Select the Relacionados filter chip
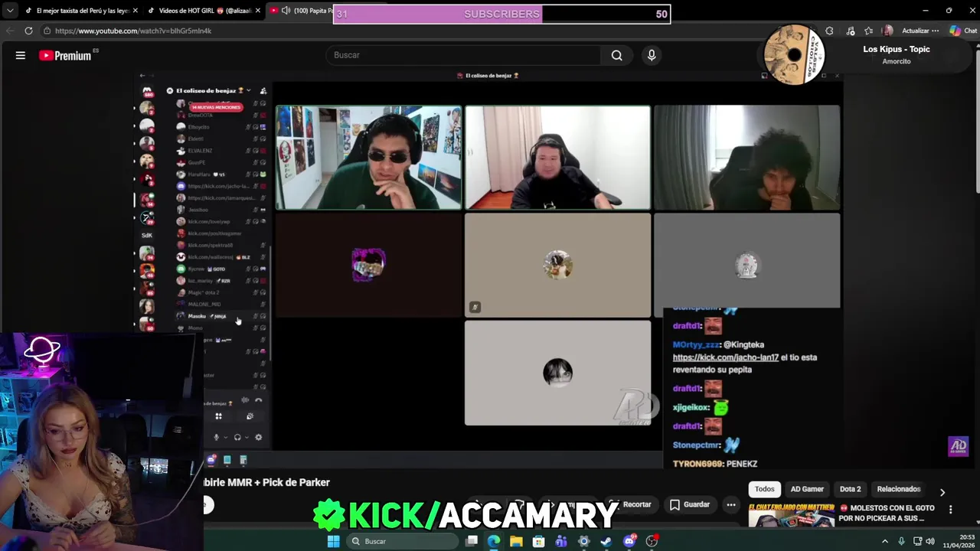Screen dimensions: 980x551 898,489
